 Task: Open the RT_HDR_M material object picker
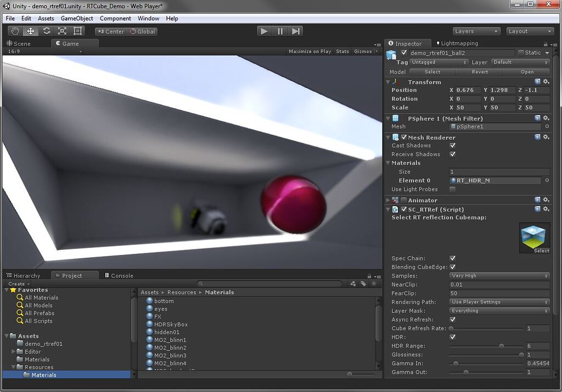pyautogui.click(x=547, y=180)
